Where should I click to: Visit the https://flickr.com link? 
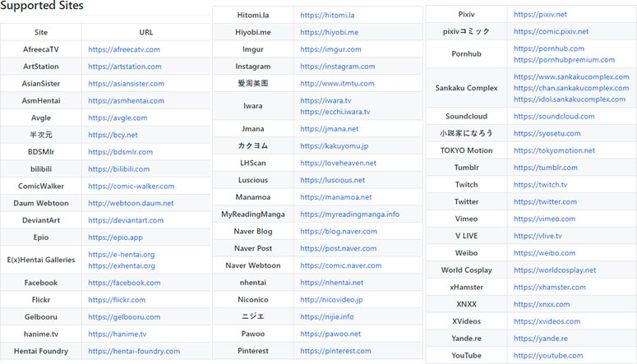[x=117, y=299]
